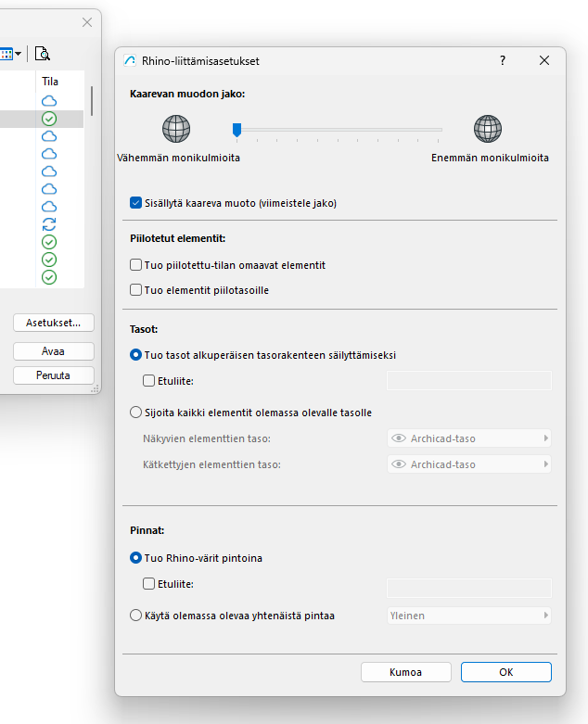Uncheck Sisällytä kaareva muoto checkbox
Image resolution: width=588 pixels, height=724 pixels.
pos(137,202)
